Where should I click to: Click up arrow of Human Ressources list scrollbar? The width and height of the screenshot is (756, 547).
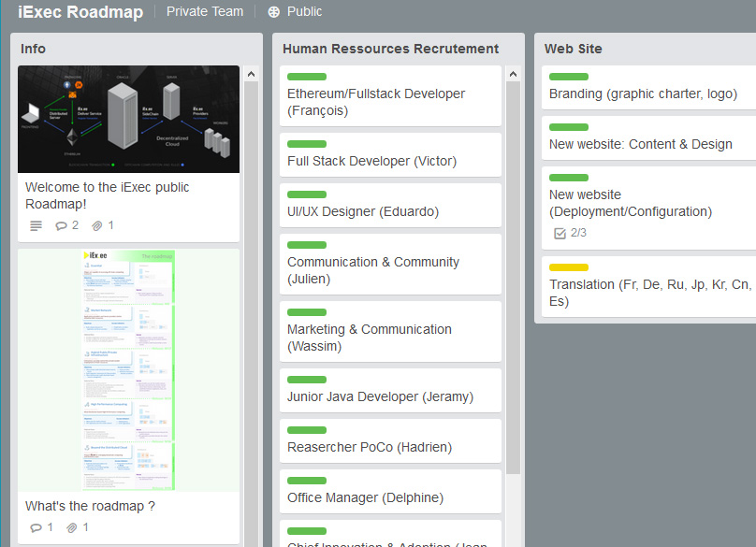pyautogui.click(x=513, y=73)
